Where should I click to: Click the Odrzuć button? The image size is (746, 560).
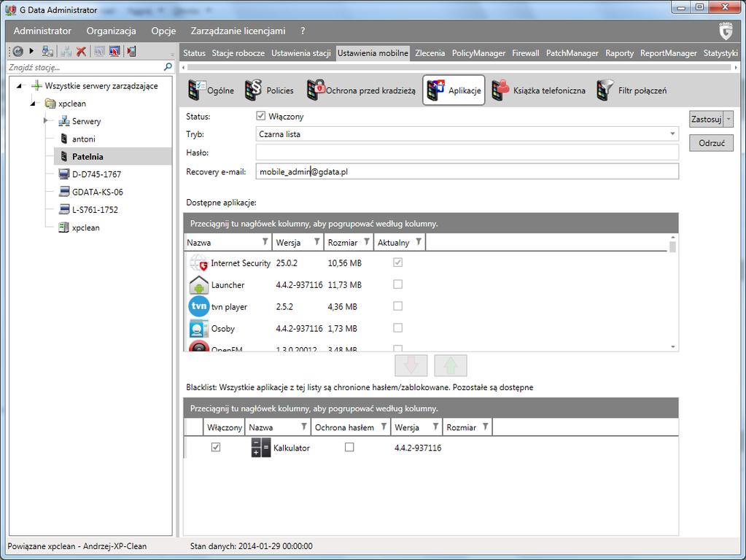coord(711,143)
